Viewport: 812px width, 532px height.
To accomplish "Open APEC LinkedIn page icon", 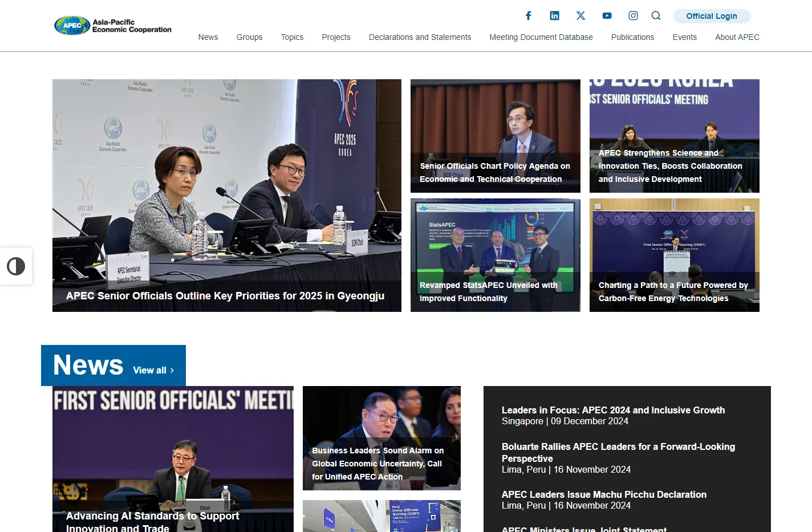I will click(554, 16).
